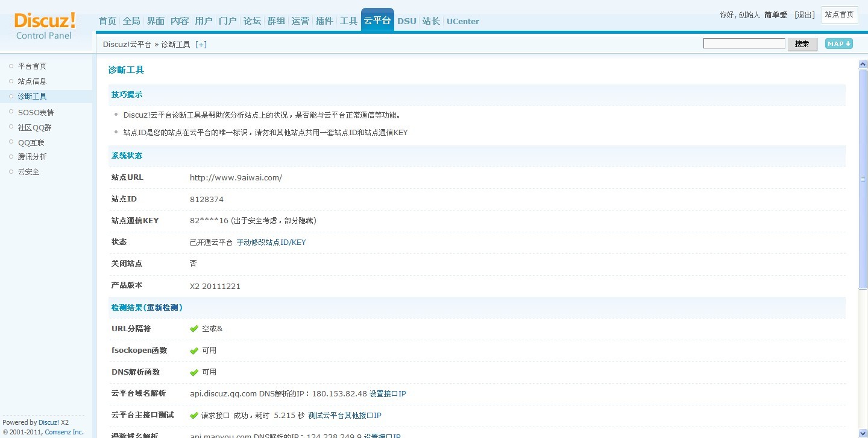Click the 搜索 search button
This screenshot has height=438, width=868.
point(802,44)
